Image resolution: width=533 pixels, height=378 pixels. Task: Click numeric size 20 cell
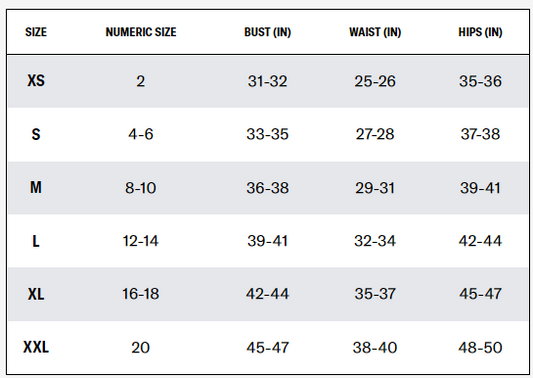[140, 347]
